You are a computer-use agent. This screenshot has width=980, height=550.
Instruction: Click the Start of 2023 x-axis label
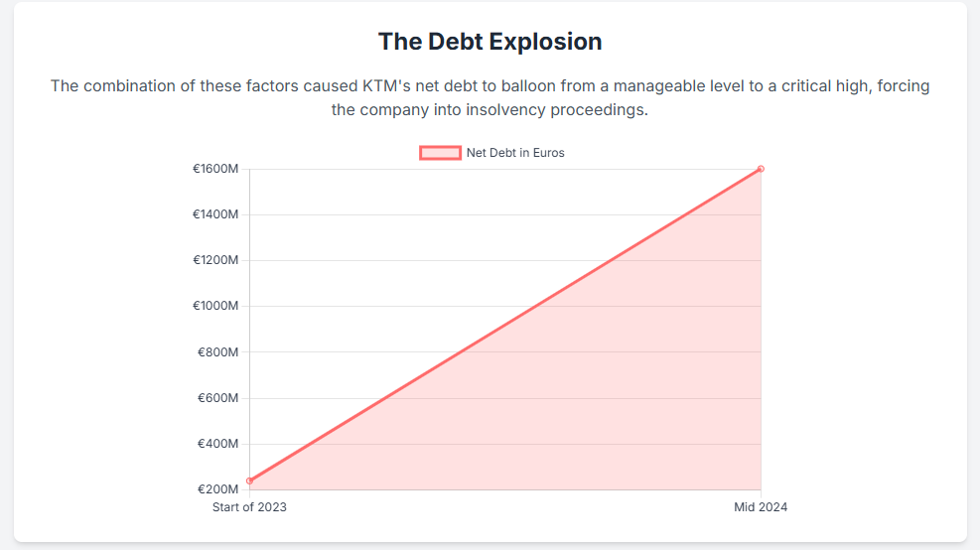[x=249, y=507]
